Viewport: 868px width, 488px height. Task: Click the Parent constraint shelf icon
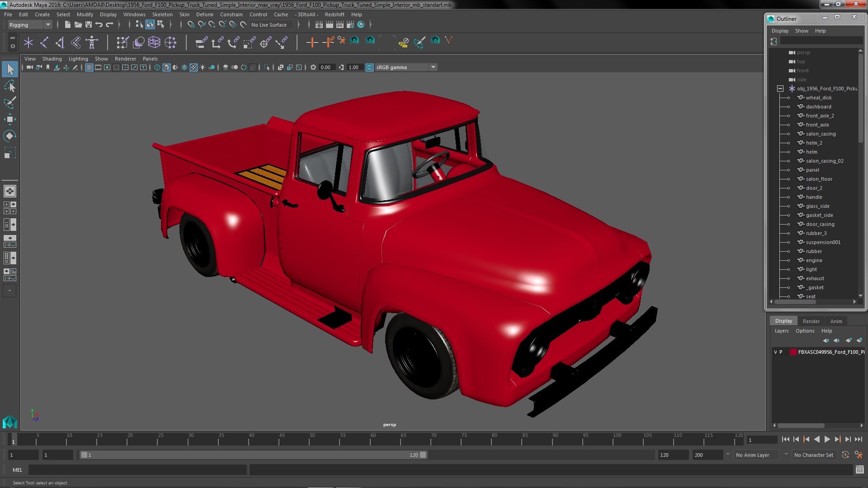[x=201, y=42]
